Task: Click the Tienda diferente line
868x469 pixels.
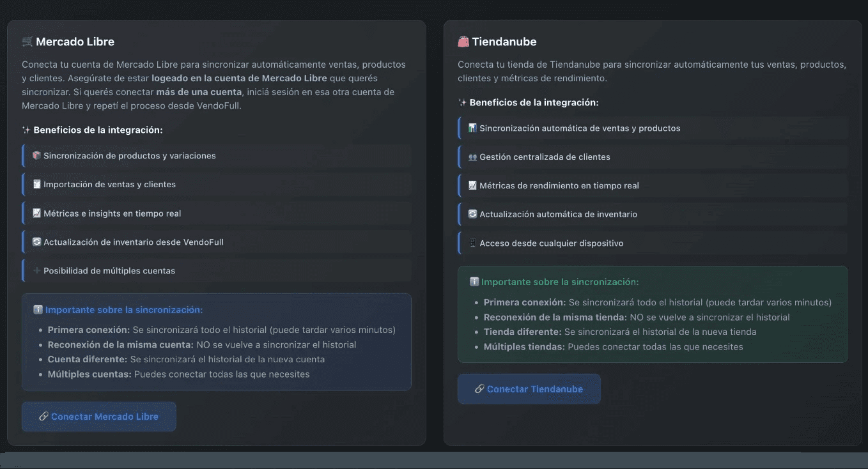Action: tap(620, 332)
